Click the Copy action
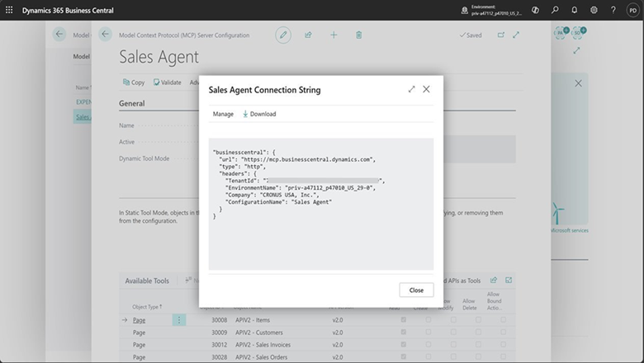Image resolution: width=644 pixels, height=363 pixels. (x=134, y=82)
